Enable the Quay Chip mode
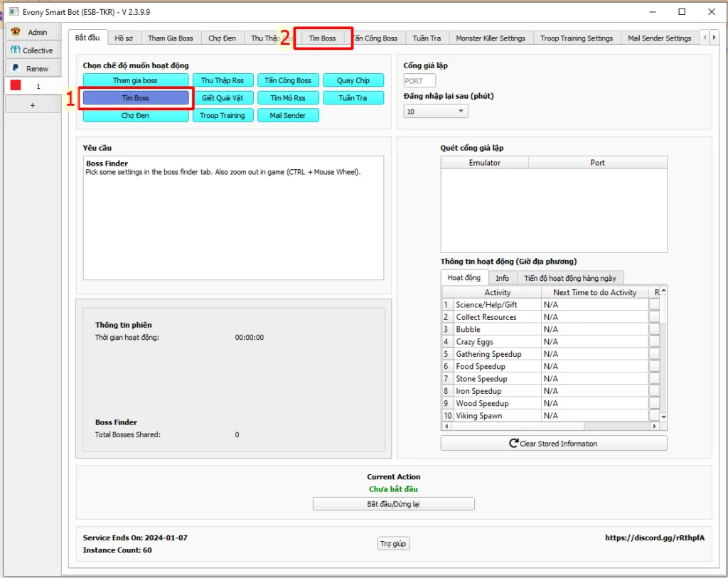Image resolution: width=728 pixels, height=578 pixels. [353, 80]
